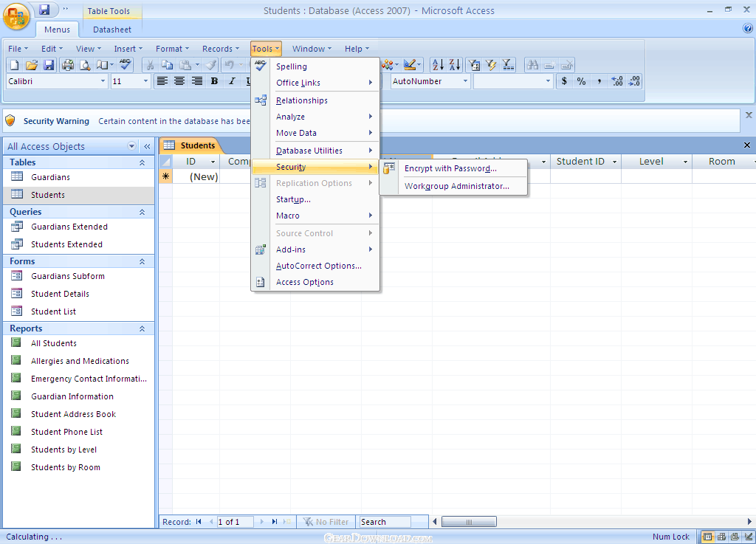Close the Security Warning message bar
756x544 pixels.
[749, 114]
